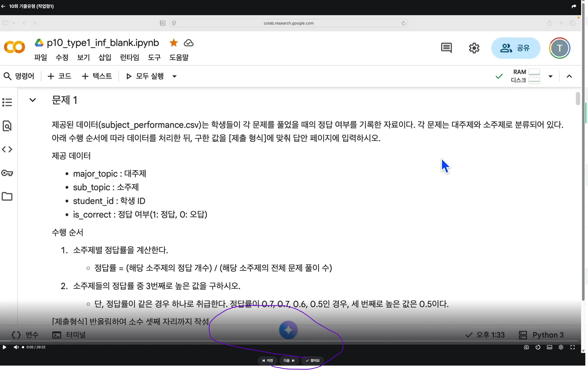
Task: Add a code cell with + 코드
Action: (59, 76)
